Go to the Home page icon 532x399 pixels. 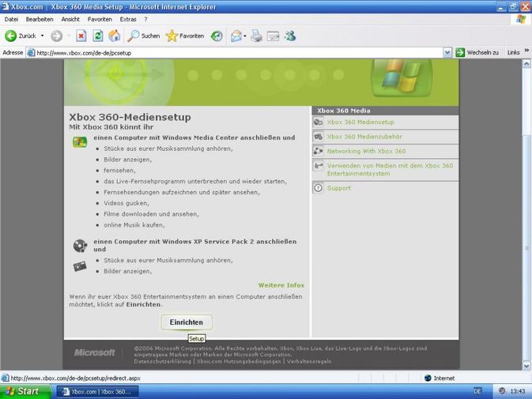pos(115,36)
